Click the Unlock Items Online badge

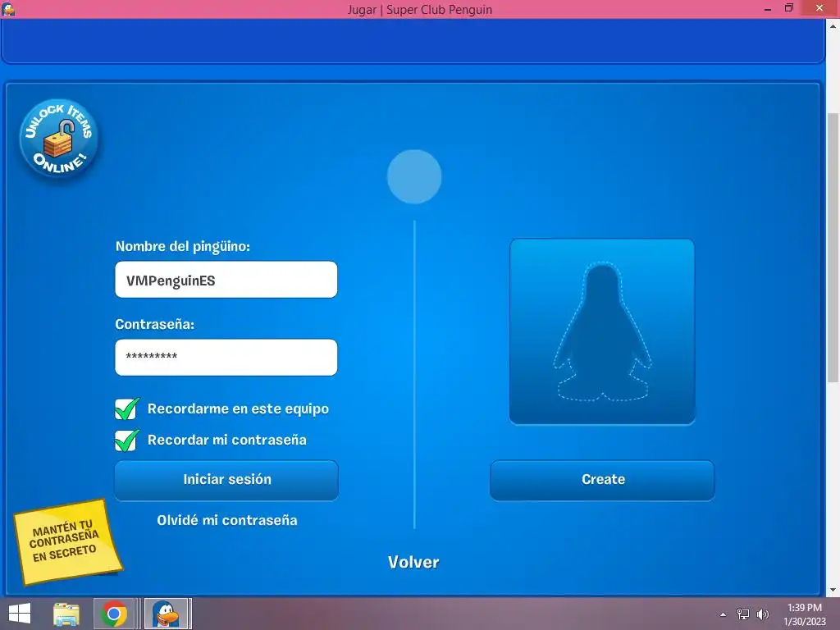(x=59, y=138)
